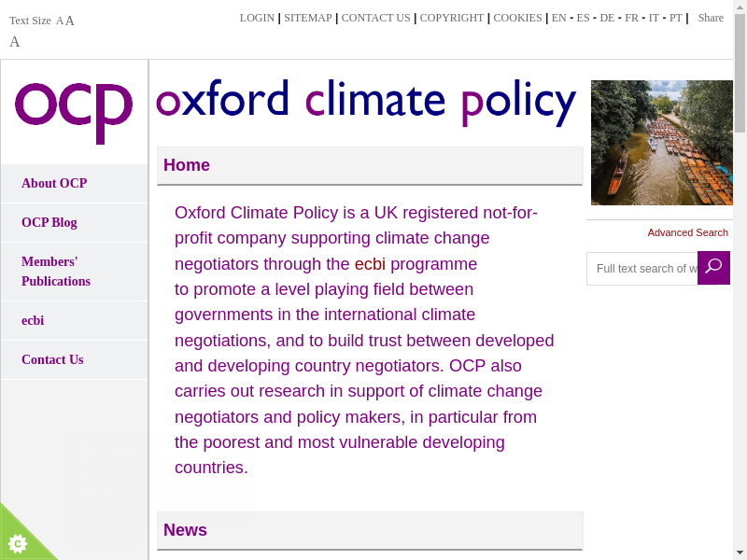Image resolution: width=747 pixels, height=560 pixels.
Task: Open the About OCP menu item
Action: pyautogui.click(x=54, y=183)
